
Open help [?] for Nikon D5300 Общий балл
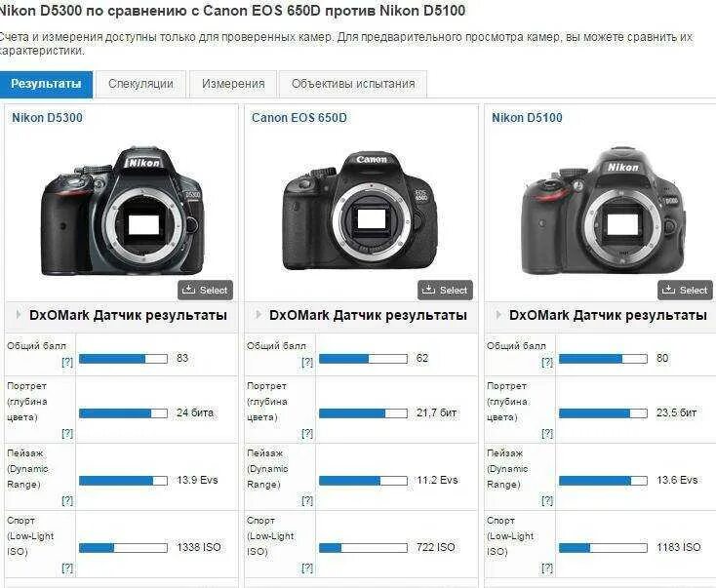coord(67,362)
